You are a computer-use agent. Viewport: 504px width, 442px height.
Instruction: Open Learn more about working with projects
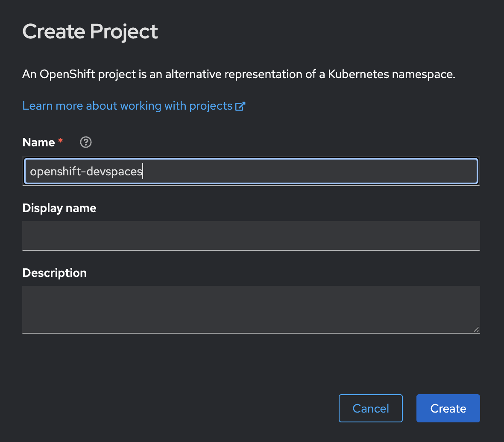click(134, 106)
